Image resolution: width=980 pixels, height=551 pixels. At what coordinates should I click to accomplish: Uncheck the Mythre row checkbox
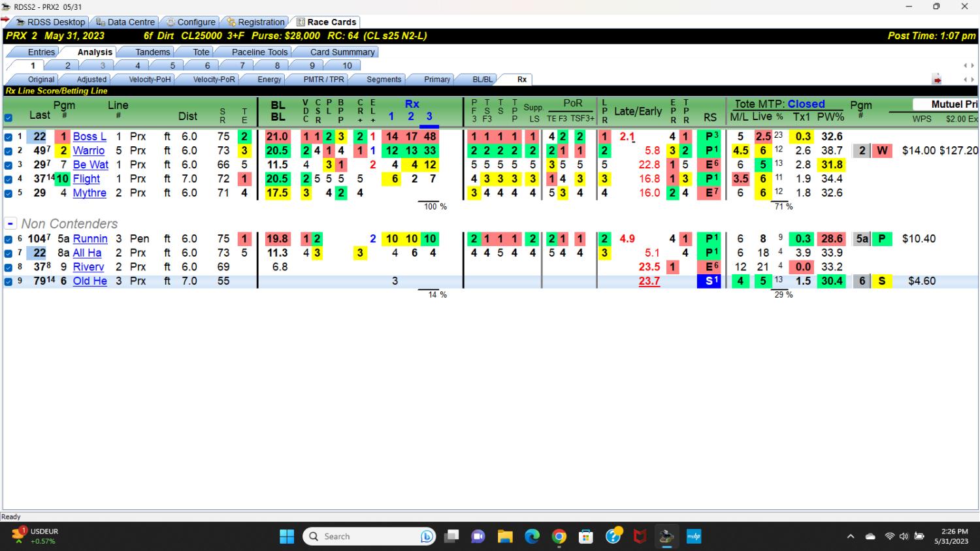(8, 193)
